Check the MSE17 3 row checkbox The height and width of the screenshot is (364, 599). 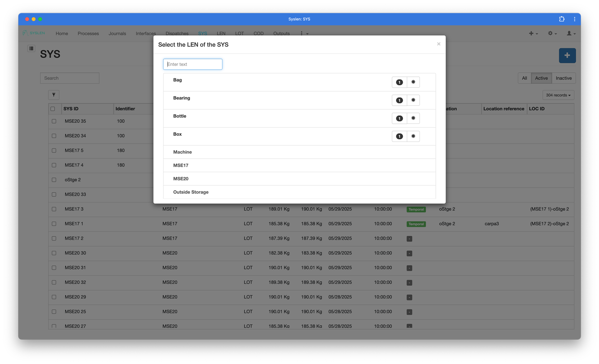click(x=54, y=209)
